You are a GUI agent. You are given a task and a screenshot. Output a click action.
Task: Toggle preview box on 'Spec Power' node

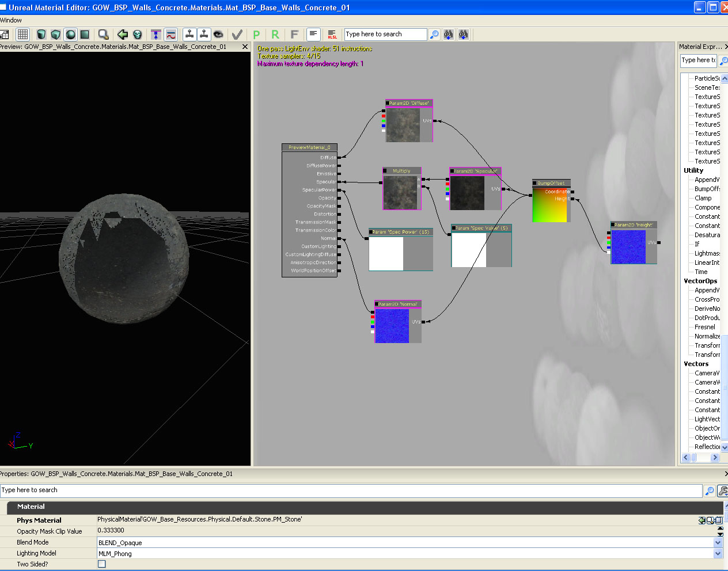point(371,231)
